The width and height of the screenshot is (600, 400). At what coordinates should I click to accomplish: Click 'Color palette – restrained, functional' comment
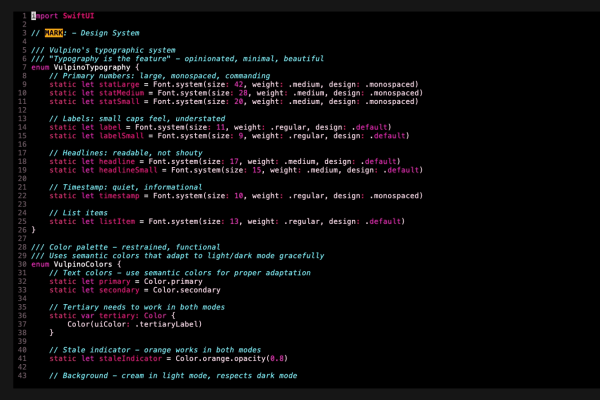tap(126, 247)
